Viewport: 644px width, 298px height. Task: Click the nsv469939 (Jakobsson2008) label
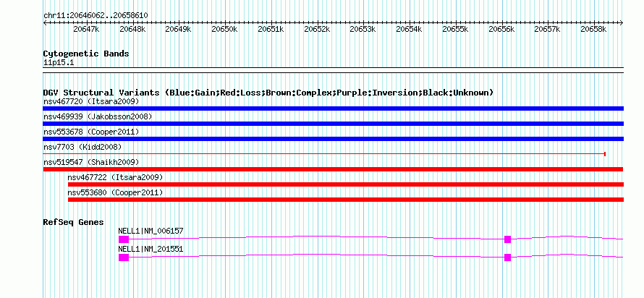point(98,116)
